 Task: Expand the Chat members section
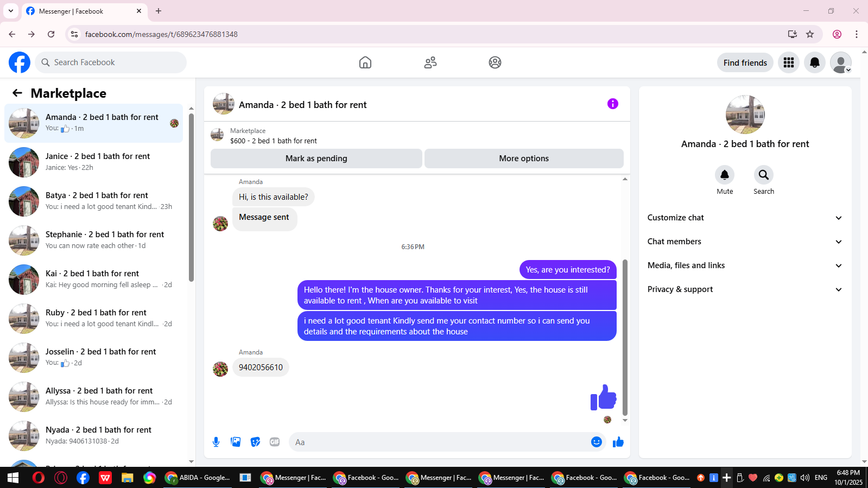[745, 242]
